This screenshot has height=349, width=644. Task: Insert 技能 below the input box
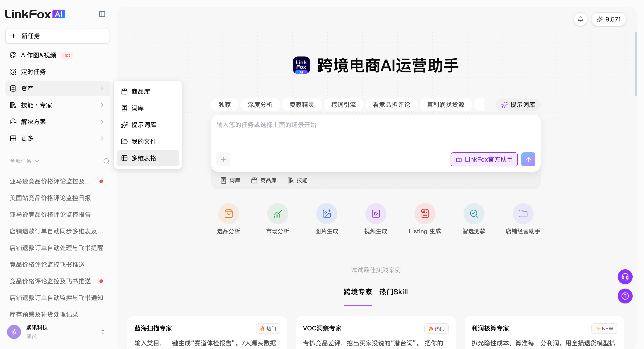[297, 180]
